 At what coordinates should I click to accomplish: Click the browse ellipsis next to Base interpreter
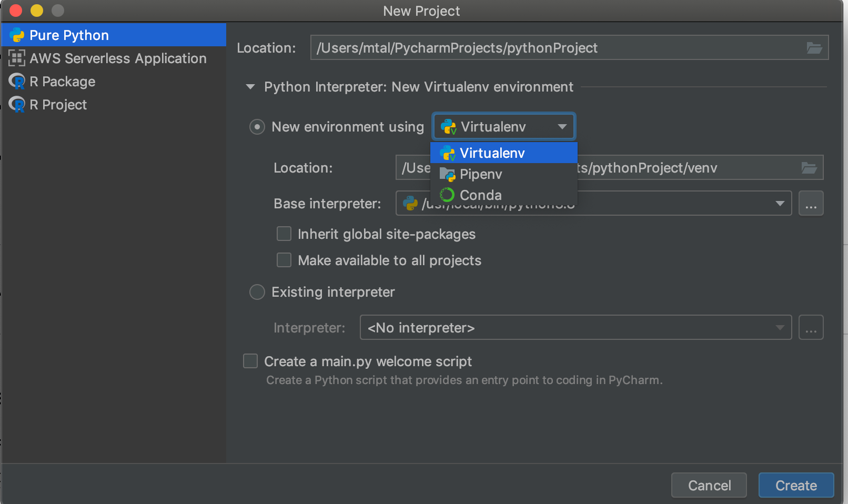point(811,203)
